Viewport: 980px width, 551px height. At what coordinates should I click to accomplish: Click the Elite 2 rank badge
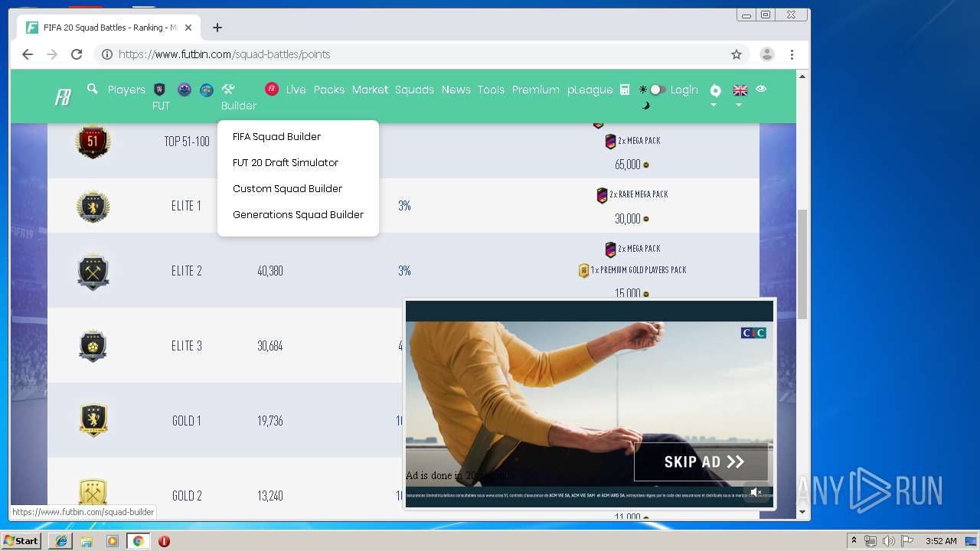point(93,271)
